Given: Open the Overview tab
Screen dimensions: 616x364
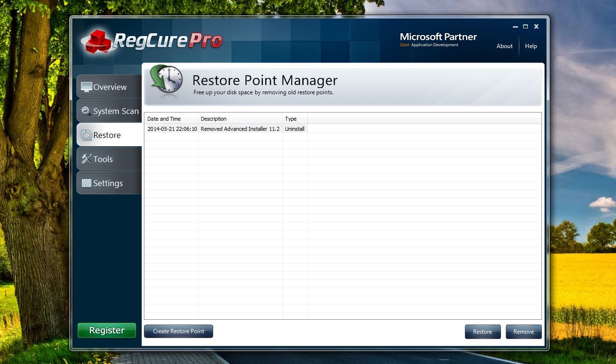Looking at the screenshot, I should tap(109, 87).
